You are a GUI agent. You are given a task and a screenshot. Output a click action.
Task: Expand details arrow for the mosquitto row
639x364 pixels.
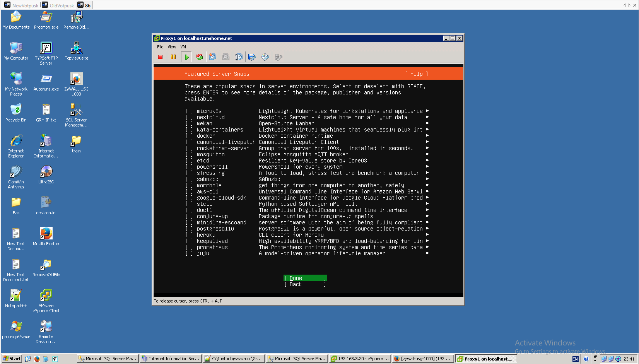[427, 154]
